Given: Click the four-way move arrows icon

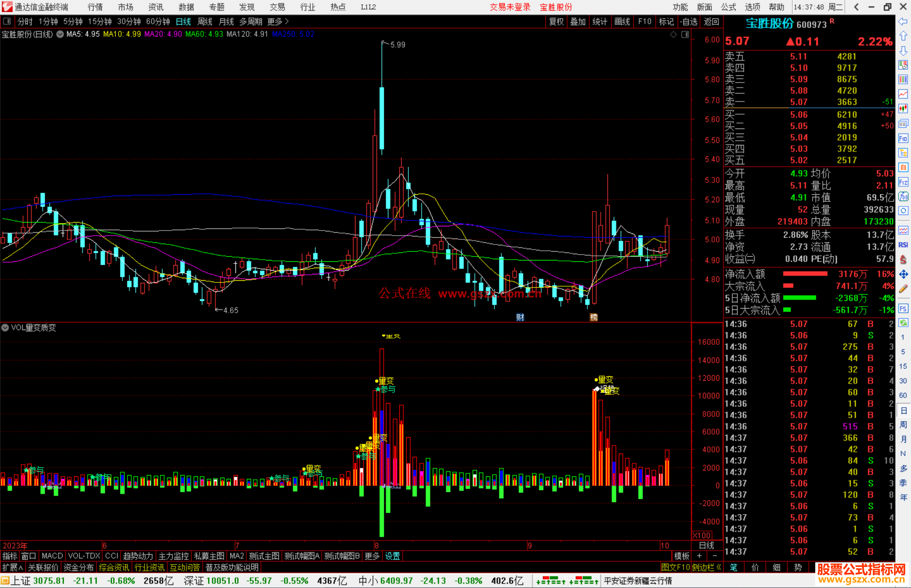Looking at the screenshot, I should (903, 274).
